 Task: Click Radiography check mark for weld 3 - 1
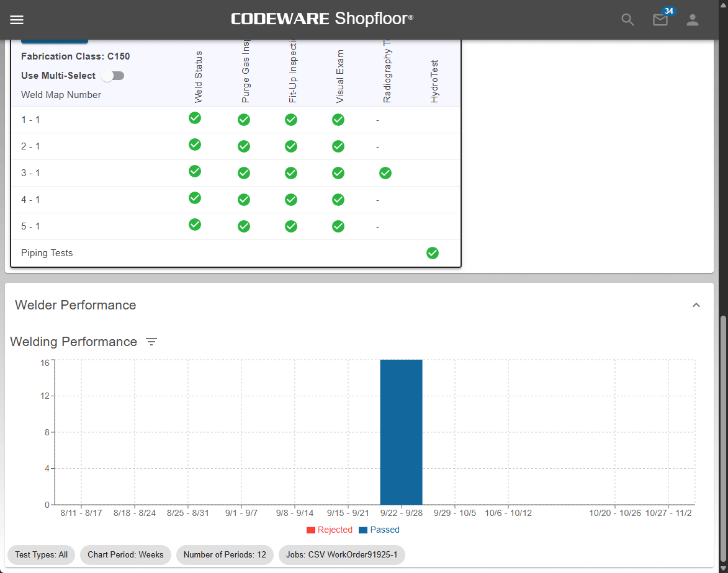385,173
